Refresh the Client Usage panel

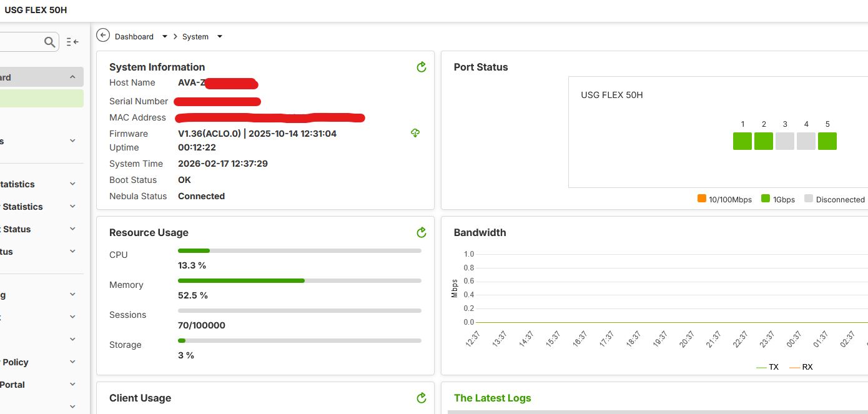pyautogui.click(x=422, y=398)
